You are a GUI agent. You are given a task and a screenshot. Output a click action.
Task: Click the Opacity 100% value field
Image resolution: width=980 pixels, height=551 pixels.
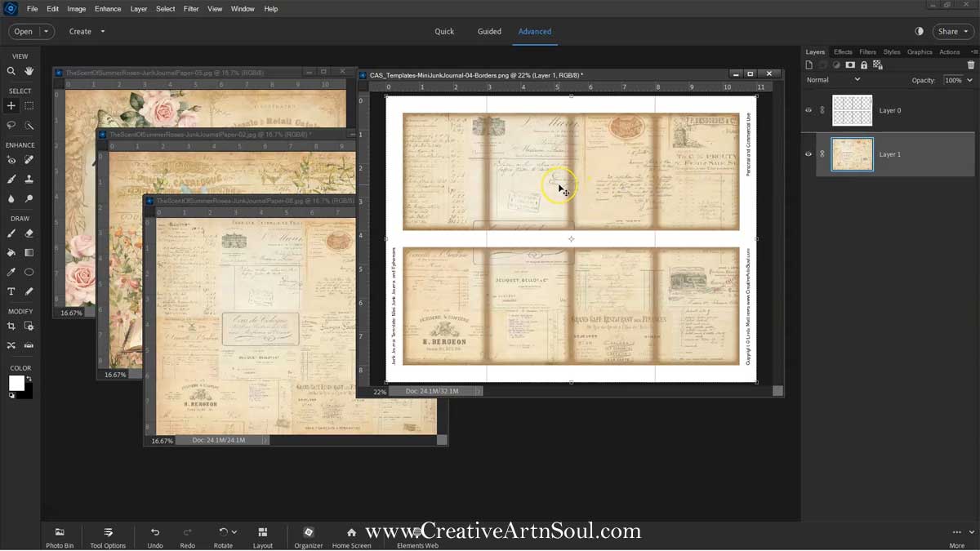(952, 80)
